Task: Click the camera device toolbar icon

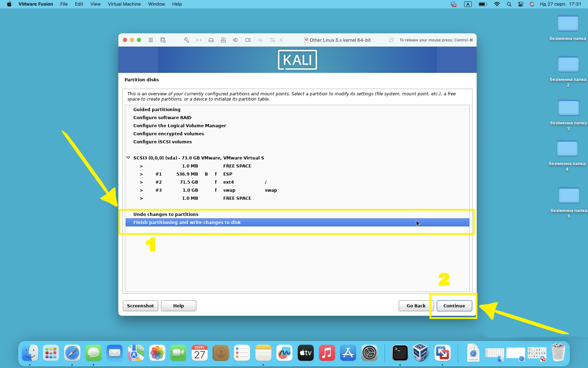Action: click(248, 40)
